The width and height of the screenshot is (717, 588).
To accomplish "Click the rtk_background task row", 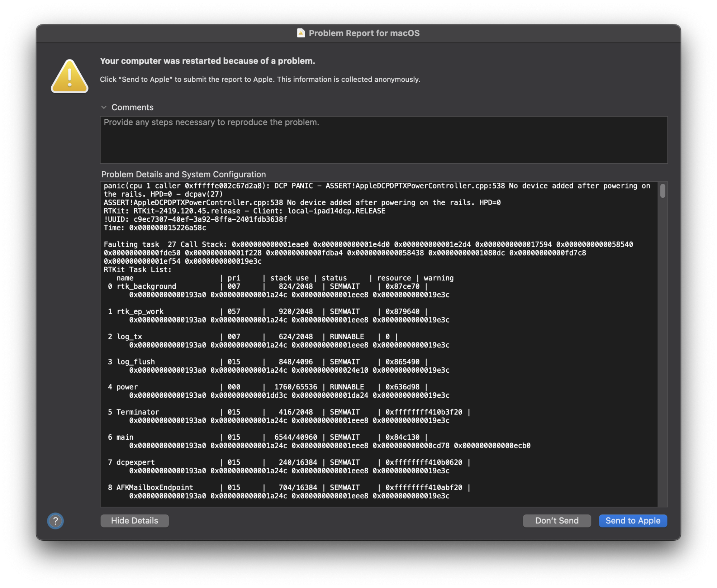I will click(x=146, y=286).
